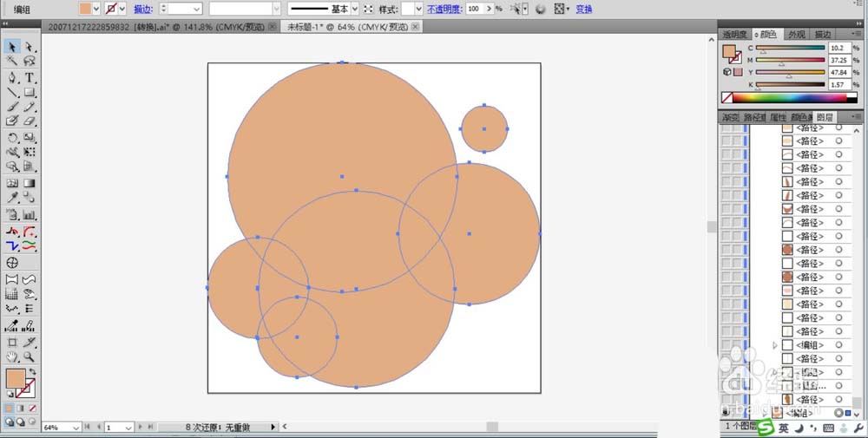Set toolbox paint mode to Color
This screenshot has height=438, width=868.
pos(10,409)
